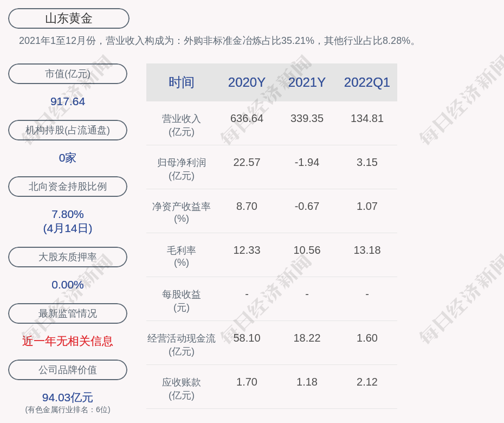Click the 归母净利润 row label

coord(182,169)
